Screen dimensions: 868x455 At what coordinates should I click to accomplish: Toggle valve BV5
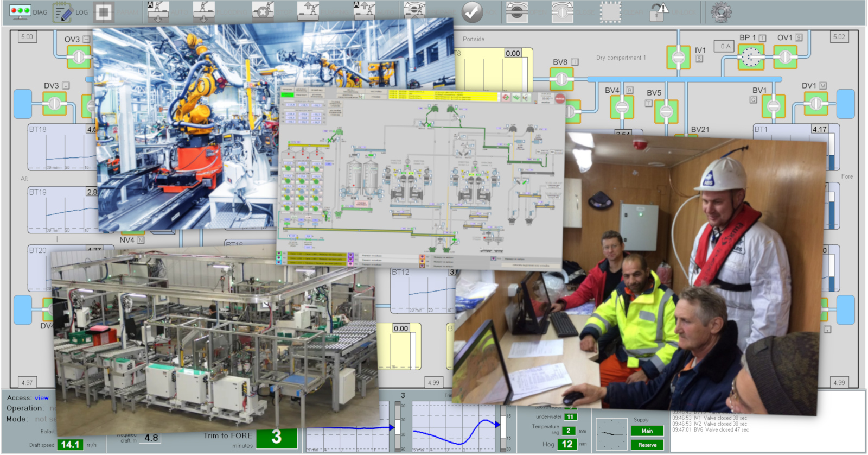point(666,112)
